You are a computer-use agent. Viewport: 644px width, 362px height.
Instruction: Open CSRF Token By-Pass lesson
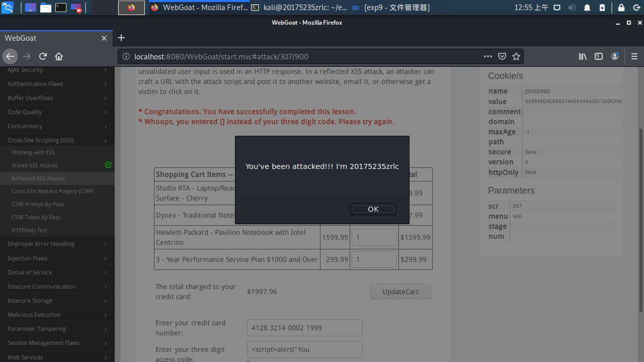pos(36,217)
